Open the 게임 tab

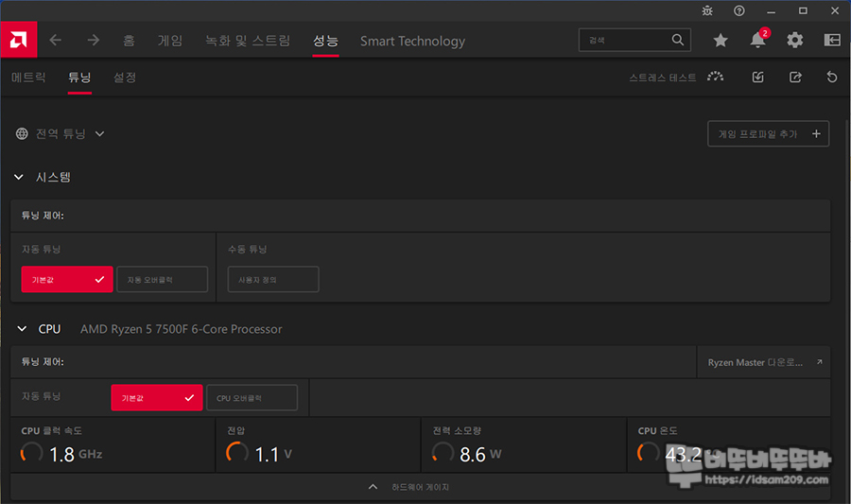click(x=170, y=41)
